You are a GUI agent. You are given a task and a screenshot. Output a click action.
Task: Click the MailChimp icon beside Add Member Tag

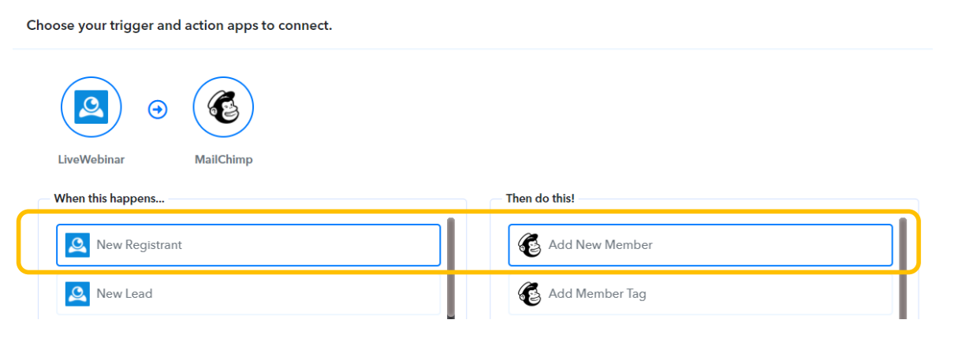(x=530, y=294)
